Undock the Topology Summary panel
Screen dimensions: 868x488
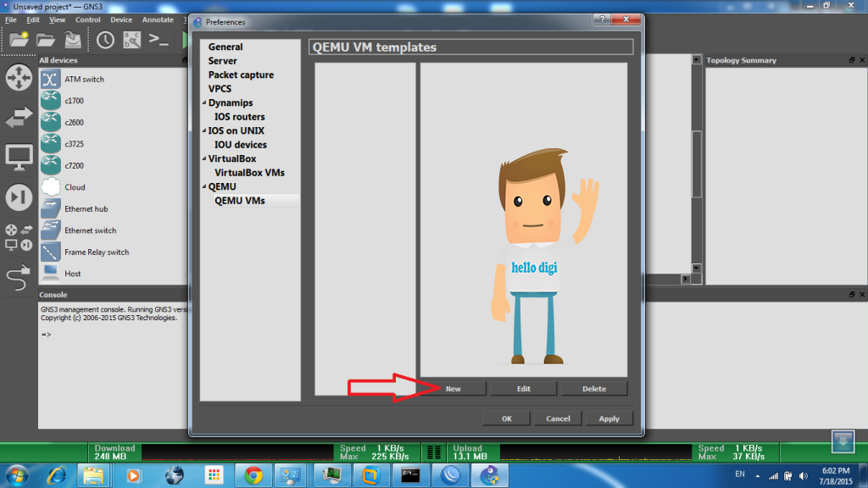[852, 60]
